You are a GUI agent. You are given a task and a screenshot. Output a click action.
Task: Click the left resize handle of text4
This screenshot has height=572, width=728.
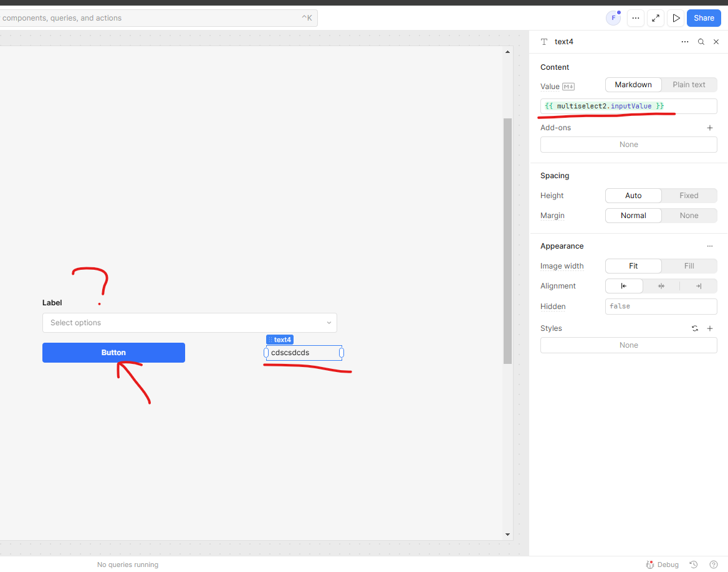click(x=266, y=353)
